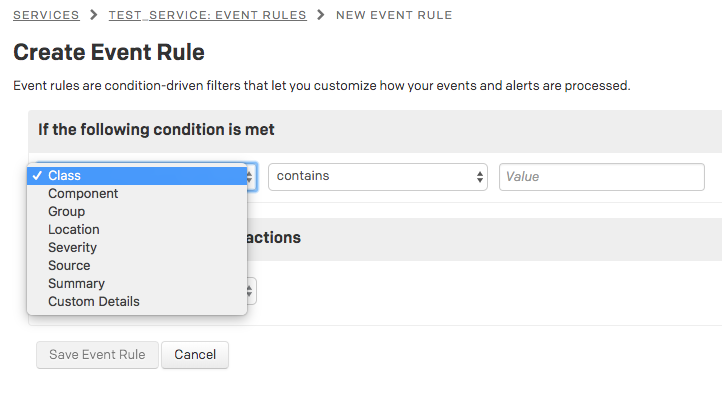This screenshot has width=722, height=397.
Task: Click the contains dropdown stepper arrows
Action: click(480, 177)
